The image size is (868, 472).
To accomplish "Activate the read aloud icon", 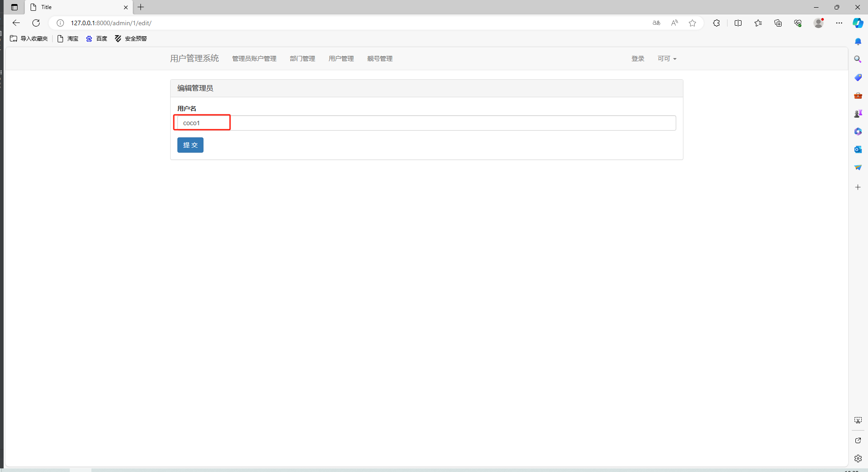I will 674,23.
